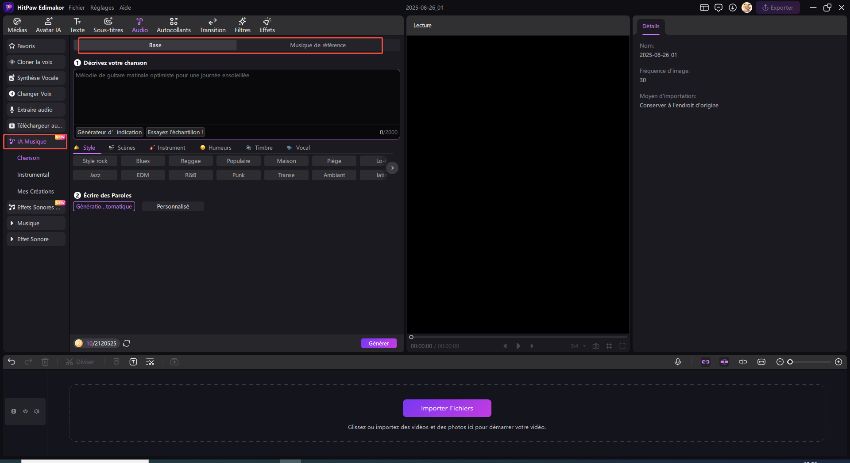Click the user avatar profile icon
This screenshot has width=850, height=463.
pyautogui.click(x=746, y=7)
